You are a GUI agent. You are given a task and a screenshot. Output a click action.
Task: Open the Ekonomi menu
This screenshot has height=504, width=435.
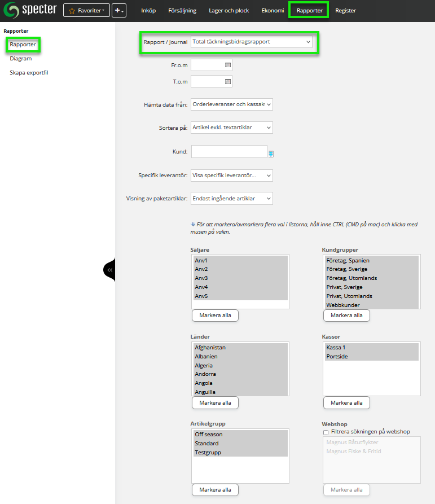click(272, 11)
